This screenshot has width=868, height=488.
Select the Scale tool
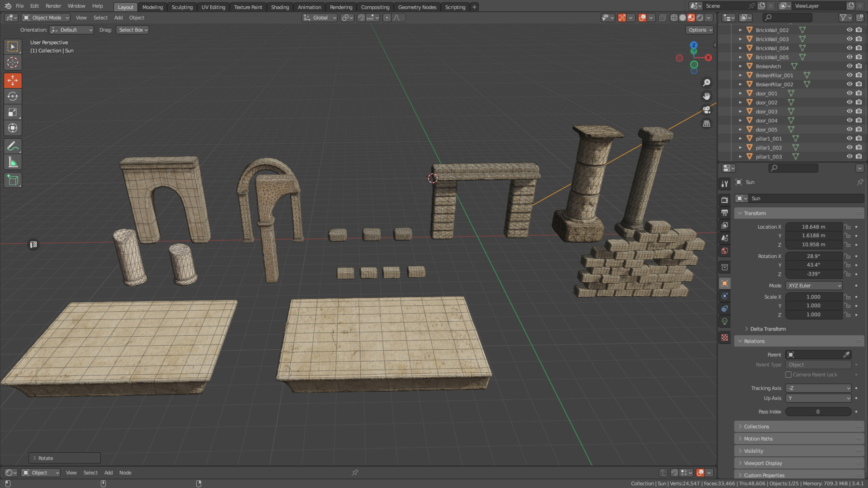pos(13,112)
